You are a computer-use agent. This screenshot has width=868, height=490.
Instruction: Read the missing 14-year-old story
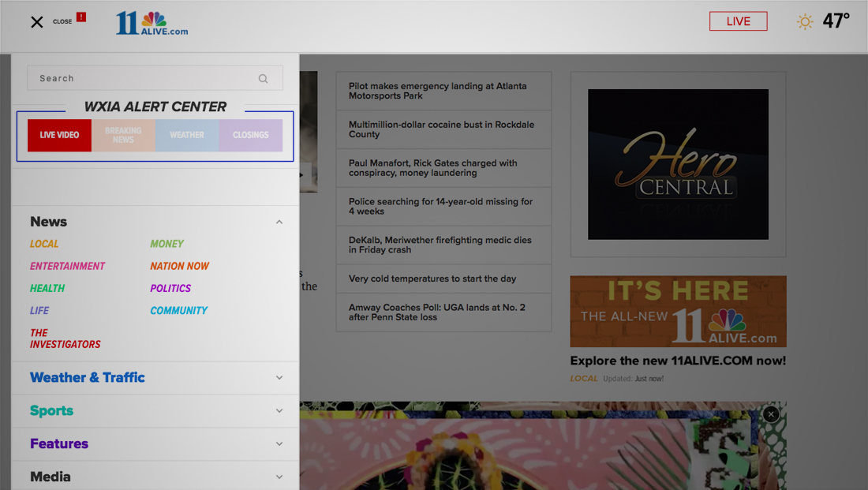pos(443,207)
